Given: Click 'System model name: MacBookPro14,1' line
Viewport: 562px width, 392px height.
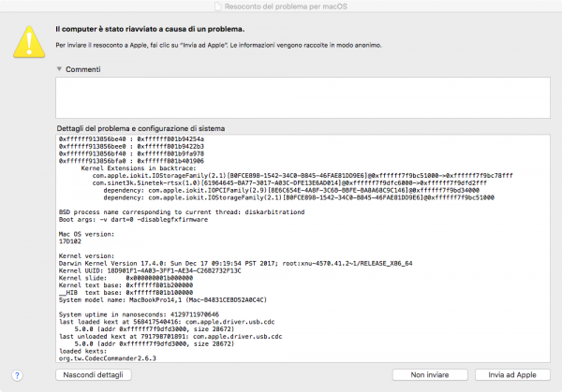Looking at the screenshot, I should pyautogui.click(x=163, y=300).
